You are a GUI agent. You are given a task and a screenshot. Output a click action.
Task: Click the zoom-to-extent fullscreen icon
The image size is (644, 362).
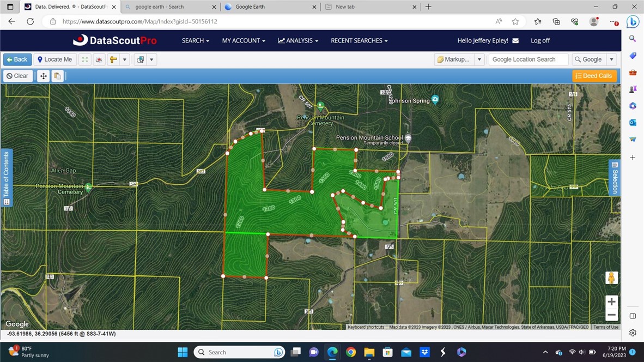pos(84,59)
